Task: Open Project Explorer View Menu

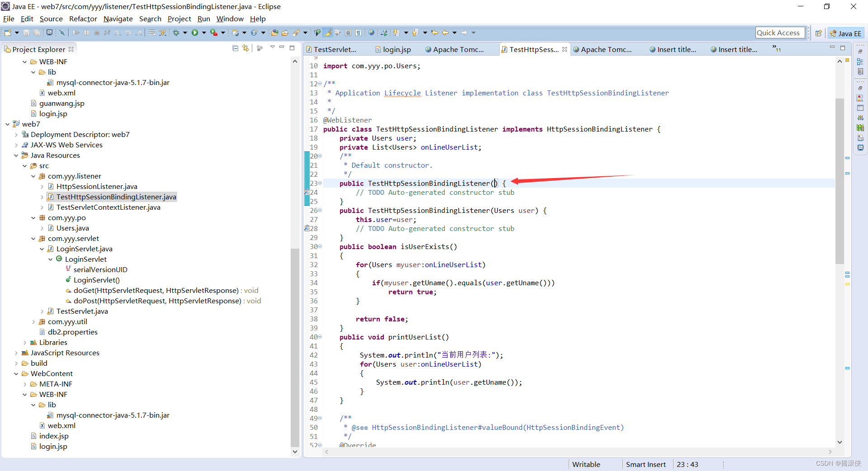Action: 272,47
